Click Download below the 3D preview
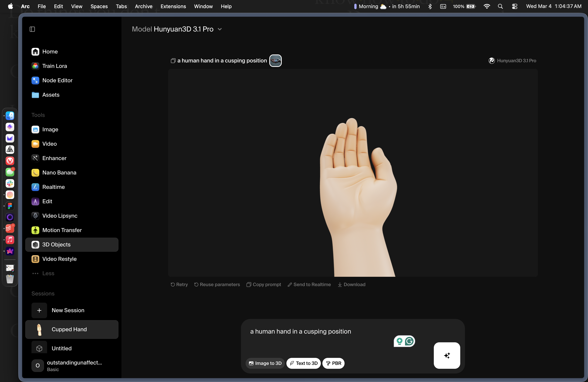The height and width of the screenshot is (382, 588). point(351,284)
